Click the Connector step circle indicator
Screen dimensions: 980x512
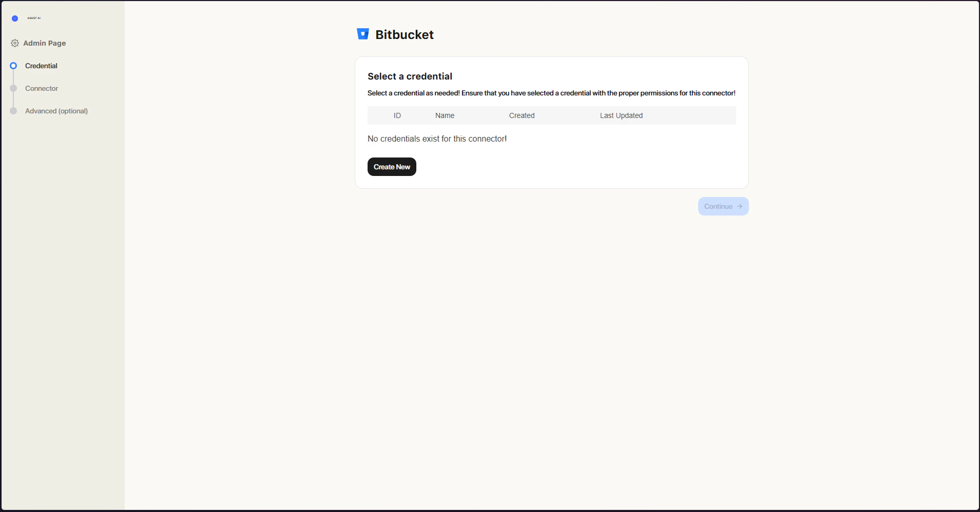click(x=13, y=88)
